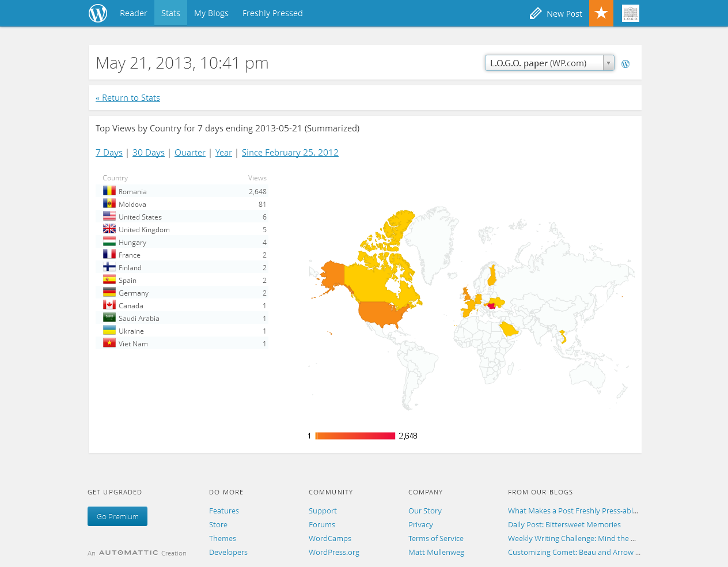This screenshot has width=728, height=567.
Task: Expand the L.O.G.O. paper blog dropdown
Action: pos(549,63)
